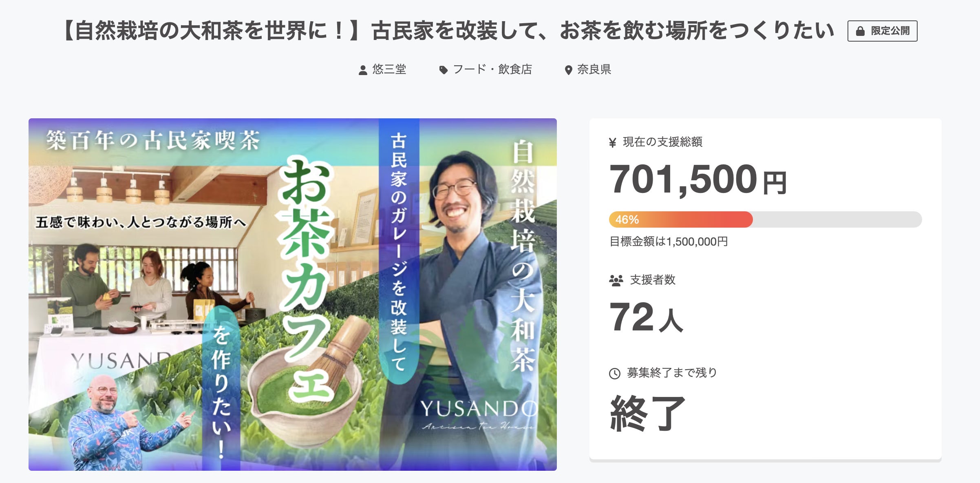Click the supporters group icon beside 支援者数

[616, 280]
